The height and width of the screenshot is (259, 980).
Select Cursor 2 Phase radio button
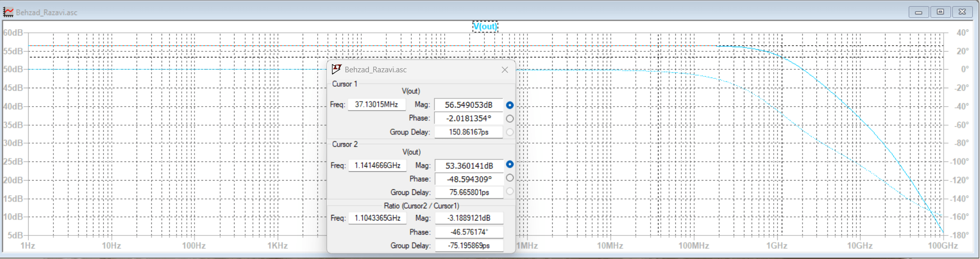point(509,178)
